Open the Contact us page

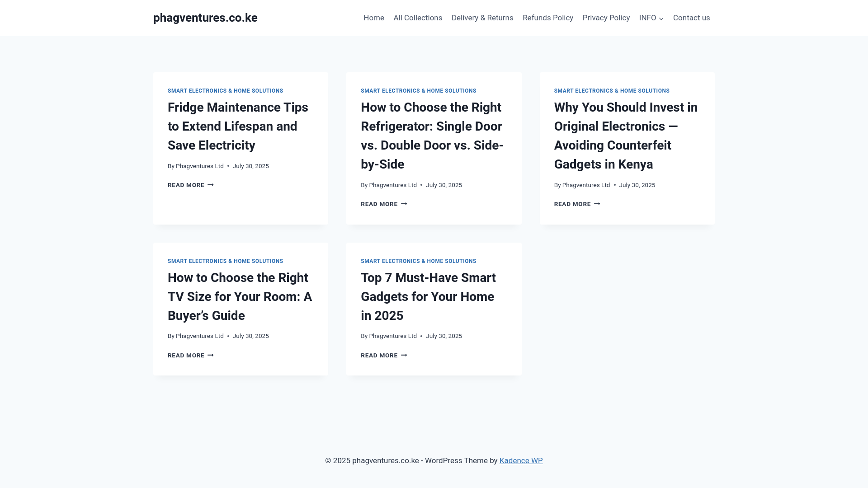pos(691,18)
